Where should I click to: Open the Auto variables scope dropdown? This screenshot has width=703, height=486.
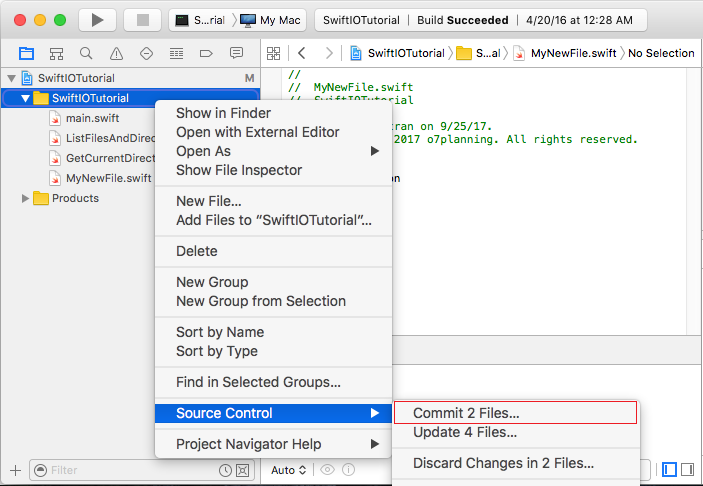coord(288,470)
